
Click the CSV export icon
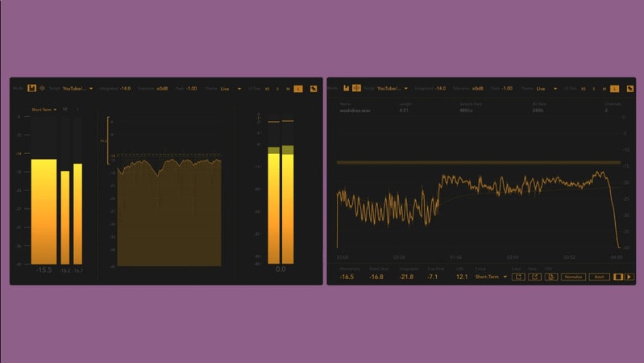coord(549,277)
